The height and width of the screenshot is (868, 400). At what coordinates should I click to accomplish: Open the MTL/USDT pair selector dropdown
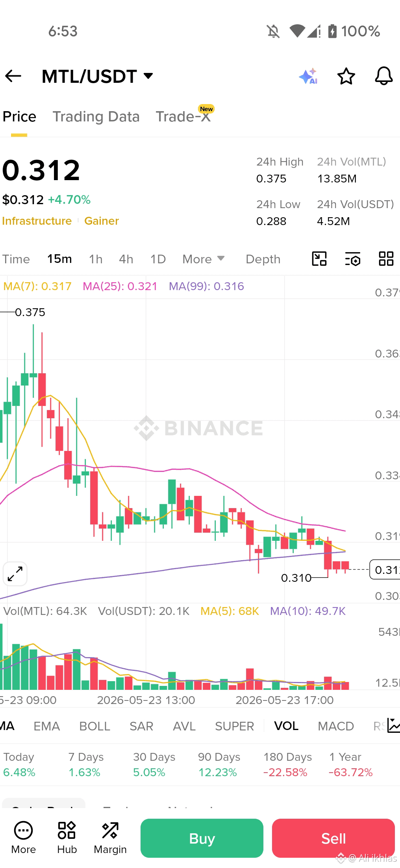pyautogui.click(x=97, y=76)
